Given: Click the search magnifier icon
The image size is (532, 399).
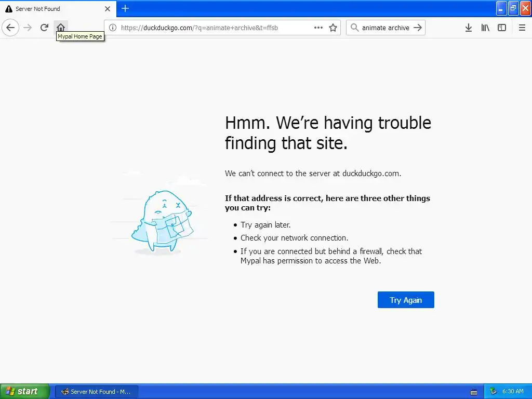Looking at the screenshot, I should coord(354,28).
